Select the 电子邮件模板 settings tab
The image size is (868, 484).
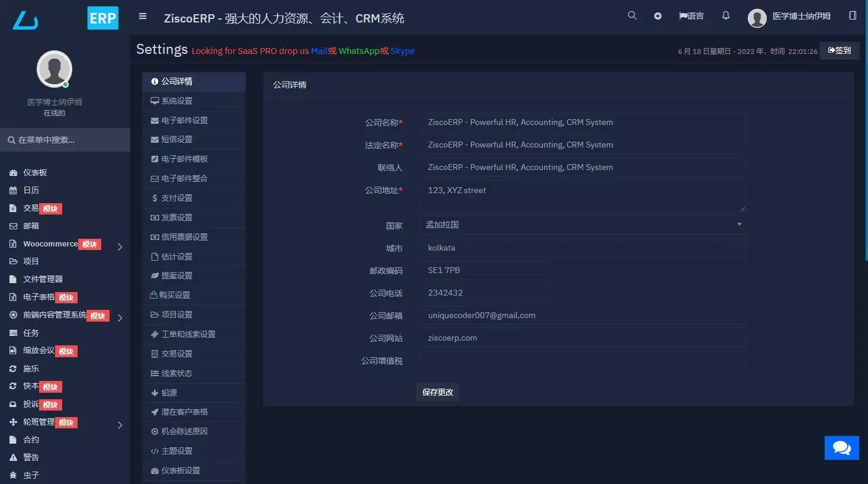pos(194,159)
